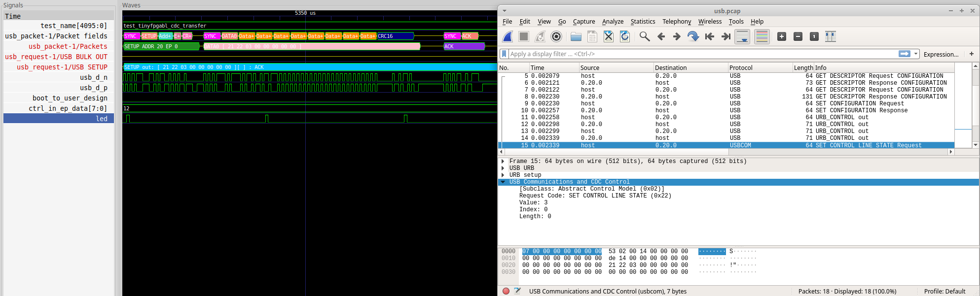Click Profile: Default in status bar
Viewport: 980px width, 296px height.
944,291
